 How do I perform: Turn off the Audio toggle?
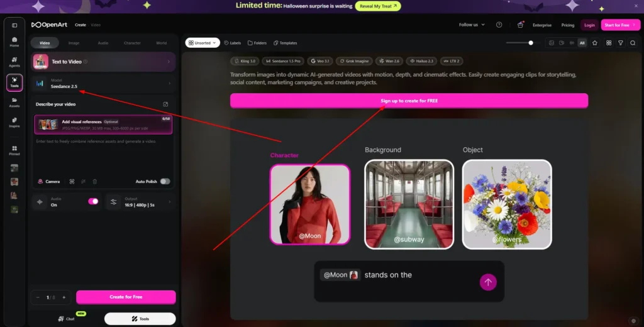(x=93, y=201)
